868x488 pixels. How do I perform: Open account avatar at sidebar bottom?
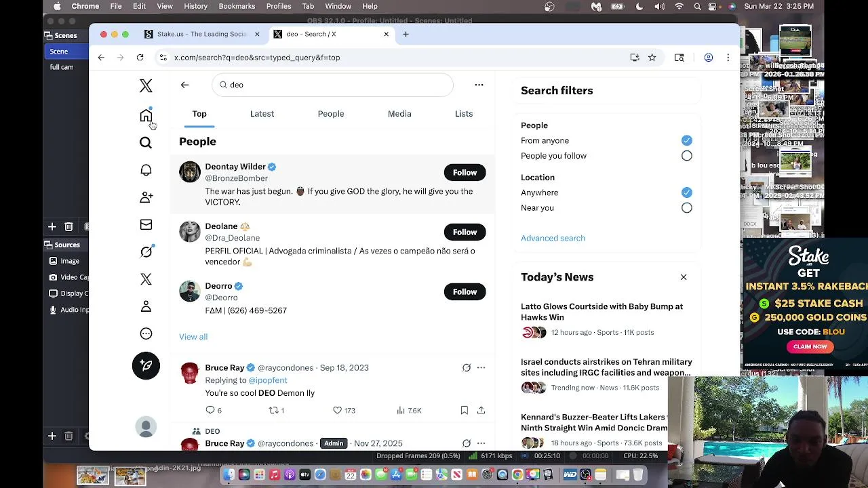[146, 426]
